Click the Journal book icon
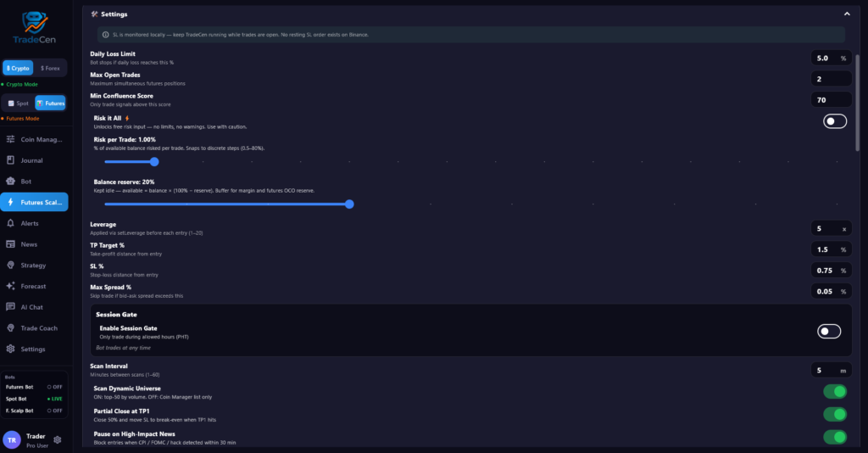Viewport: 868px width, 453px height. (x=10, y=160)
